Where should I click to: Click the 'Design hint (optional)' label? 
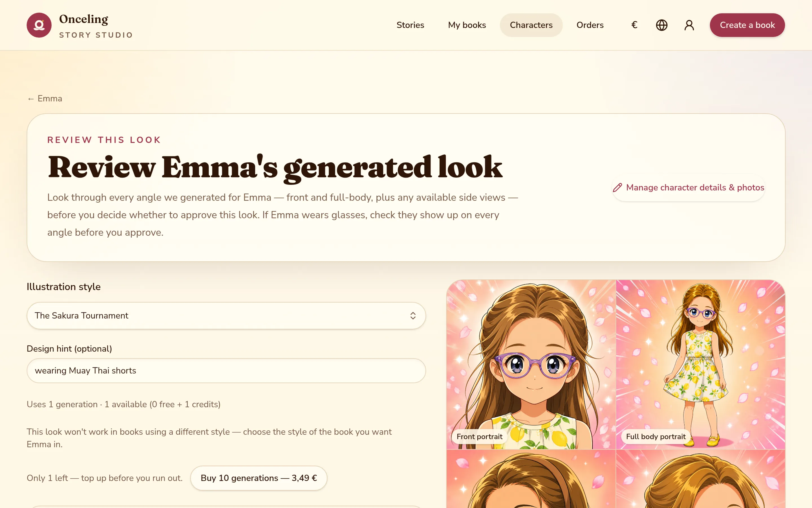[69, 349]
